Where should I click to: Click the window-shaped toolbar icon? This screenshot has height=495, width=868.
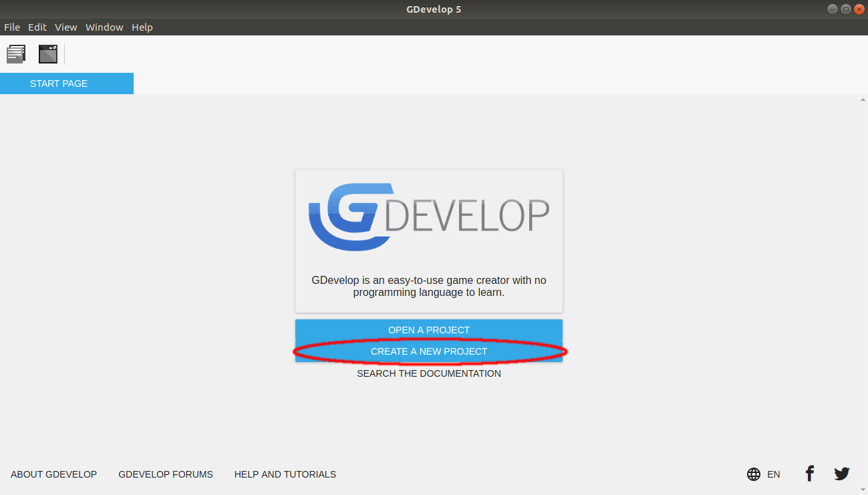[48, 54]
